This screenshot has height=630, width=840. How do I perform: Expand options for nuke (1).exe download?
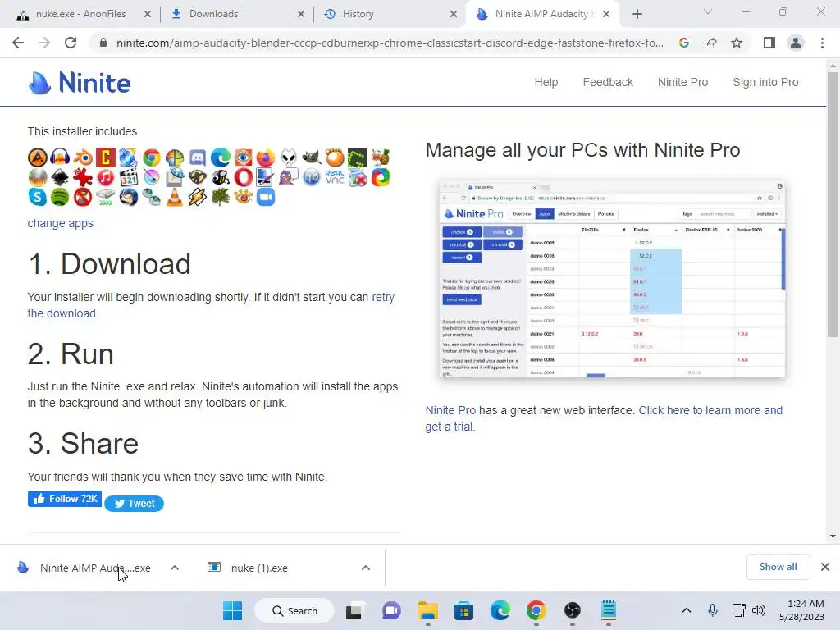365,568
